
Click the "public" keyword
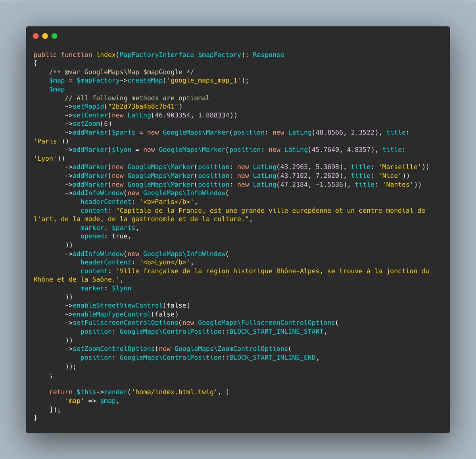45,55
